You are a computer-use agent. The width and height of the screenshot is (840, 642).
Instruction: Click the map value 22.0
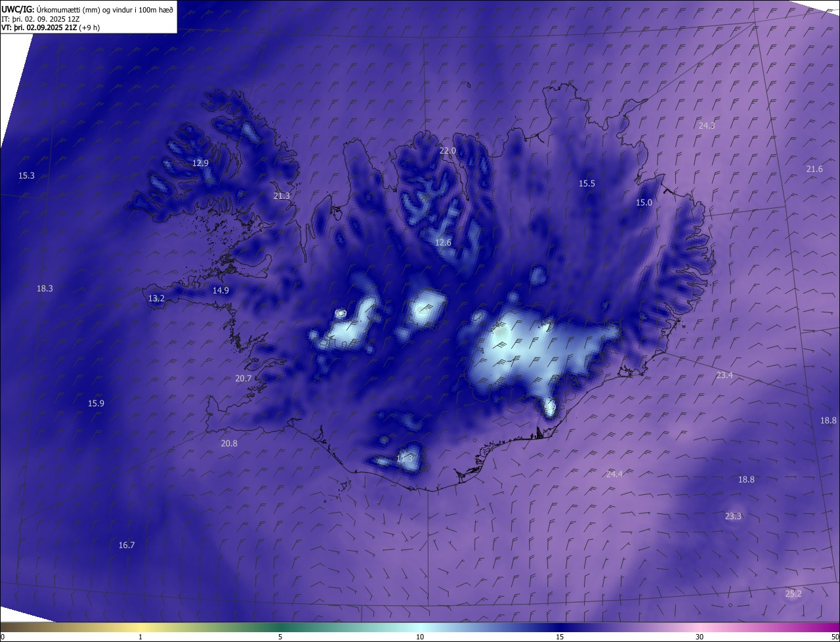[x=448, y=150]
